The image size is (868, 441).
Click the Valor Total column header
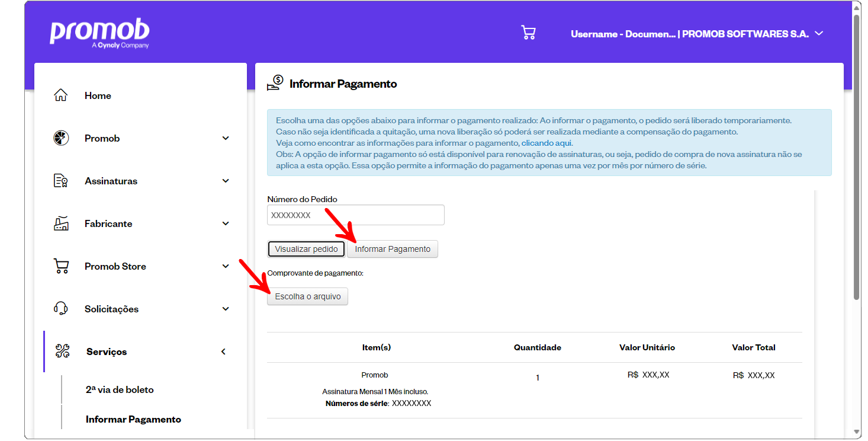click(754, 347)
